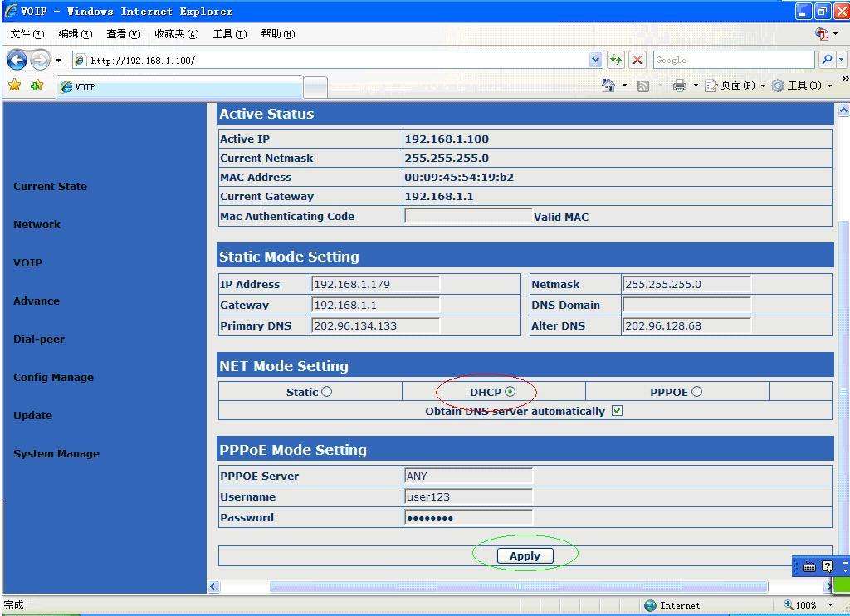Image resolution: width=850 pixels, height=616 pixels.
Task: Open the Favorites star icon
Action: coord(14,86)
